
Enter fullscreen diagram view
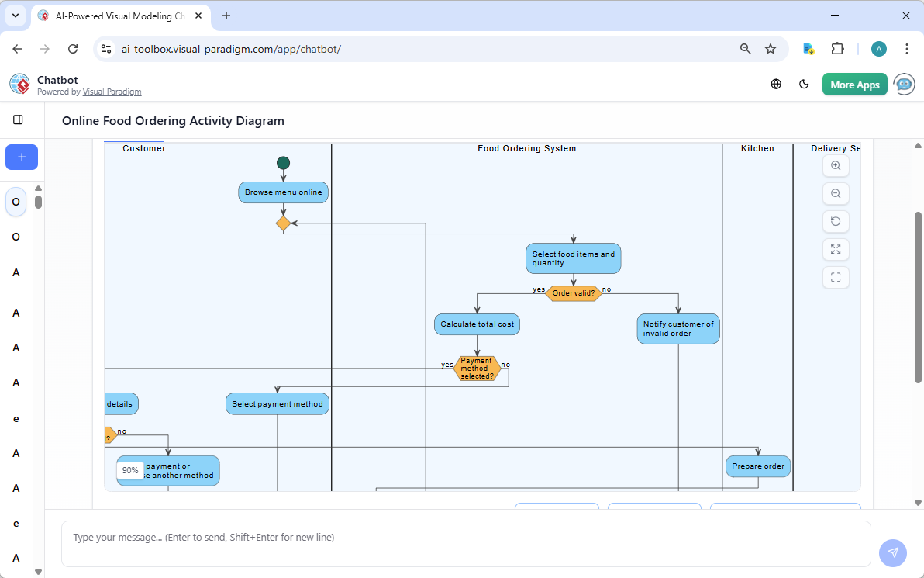pyautogui.click(x=836, y=277)
